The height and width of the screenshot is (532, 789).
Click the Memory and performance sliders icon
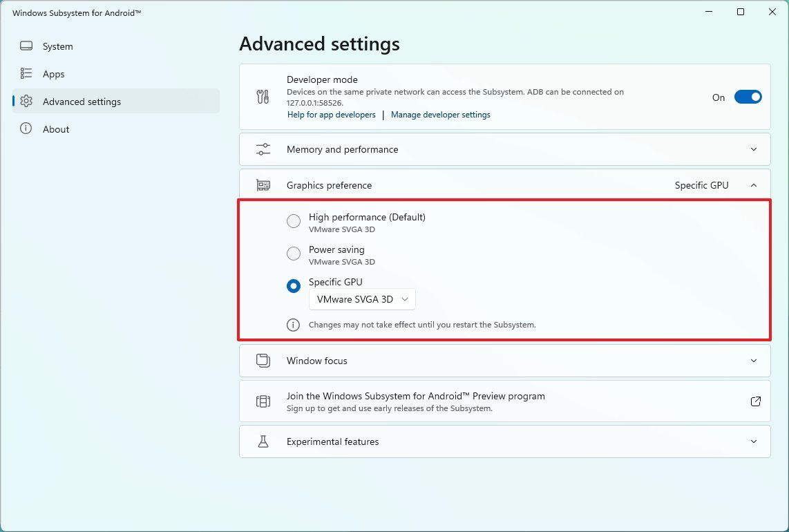pos(263,149)
